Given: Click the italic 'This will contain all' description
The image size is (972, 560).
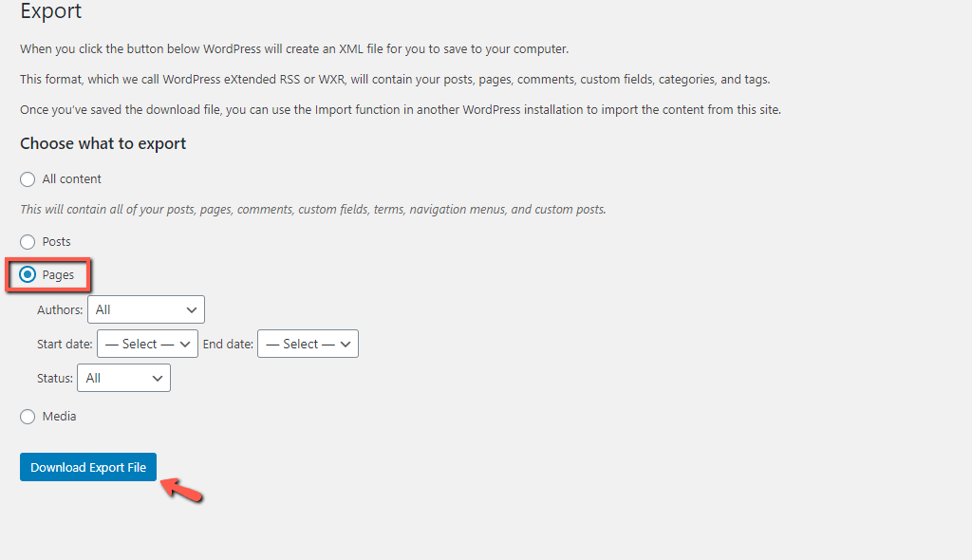Looking at the screenshot, I should click(x=313, y=210).
